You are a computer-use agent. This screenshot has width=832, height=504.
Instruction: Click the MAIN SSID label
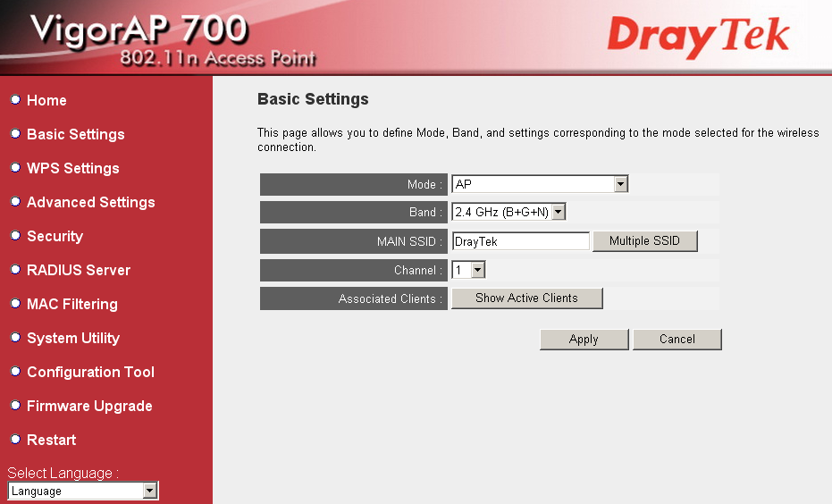click(409, 241)
